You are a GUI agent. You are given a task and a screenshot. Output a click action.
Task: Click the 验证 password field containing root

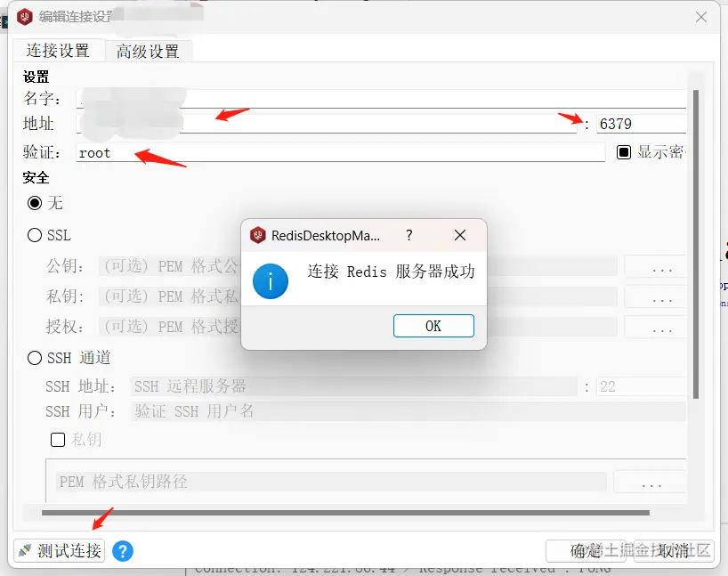[x=340, y=153]
